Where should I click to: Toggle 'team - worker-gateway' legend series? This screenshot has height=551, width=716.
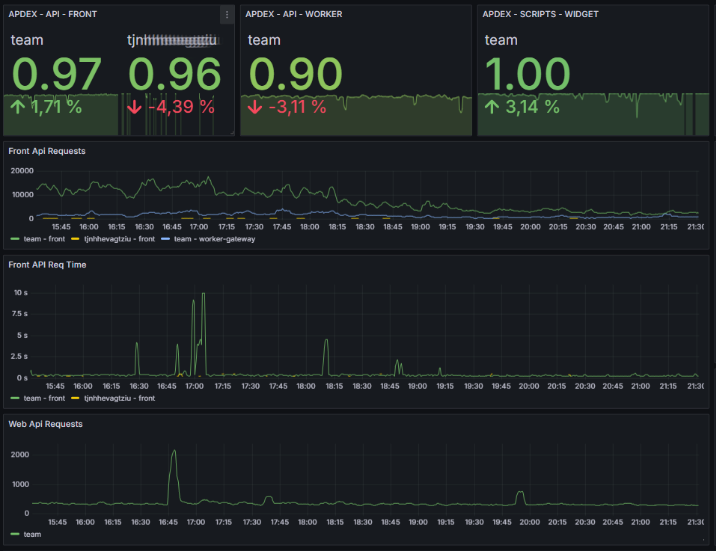coord(215,239)
